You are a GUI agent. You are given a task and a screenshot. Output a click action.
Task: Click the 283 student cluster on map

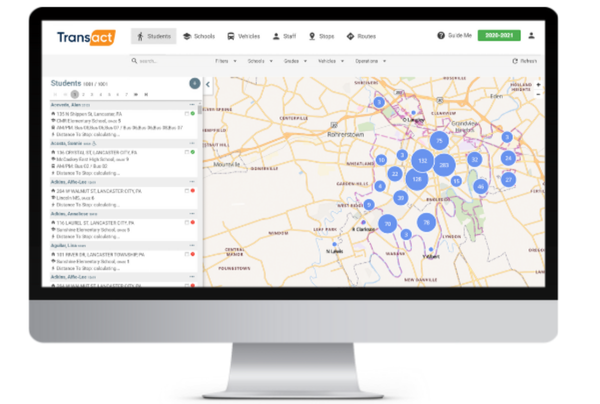[x=444, y=165]
